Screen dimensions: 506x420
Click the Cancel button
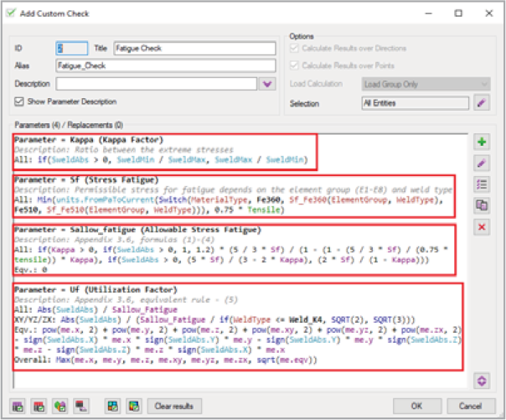471,406
